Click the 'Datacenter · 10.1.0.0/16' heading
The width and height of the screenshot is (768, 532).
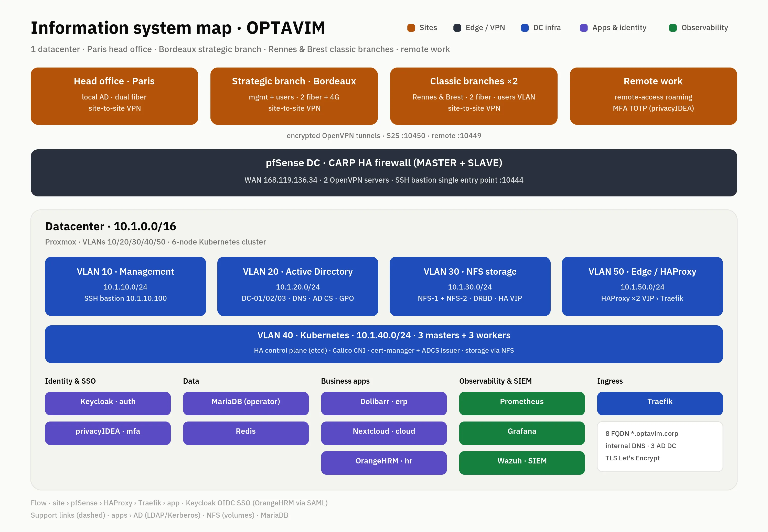pyautogui.click(x=110, y=226)
